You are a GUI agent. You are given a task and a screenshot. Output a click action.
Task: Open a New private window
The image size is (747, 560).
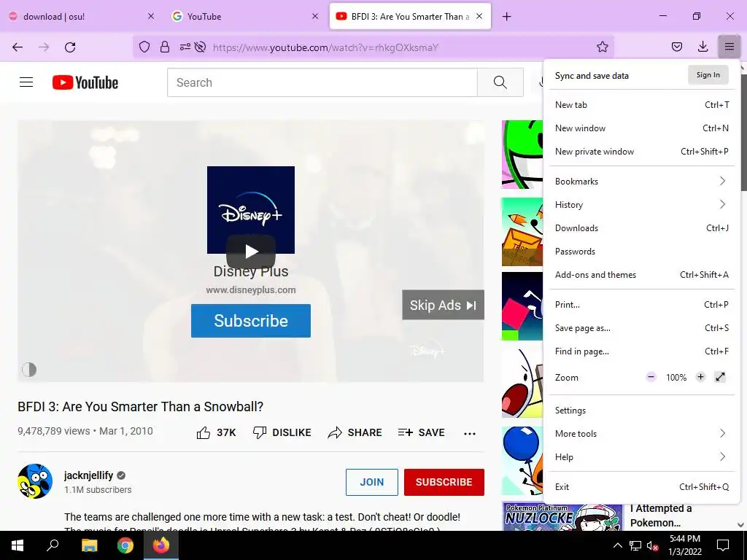(641, 152)
